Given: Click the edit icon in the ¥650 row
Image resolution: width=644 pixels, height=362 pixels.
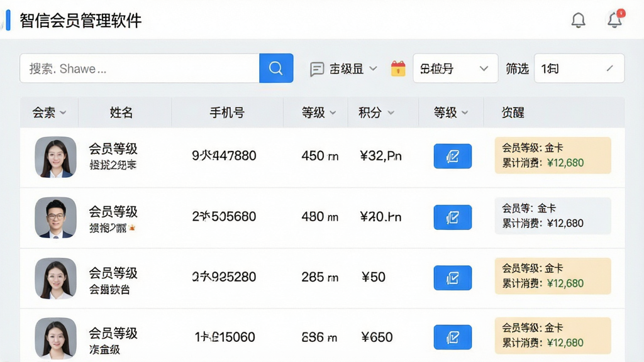Looking at the screenshot, I should 453,337.
